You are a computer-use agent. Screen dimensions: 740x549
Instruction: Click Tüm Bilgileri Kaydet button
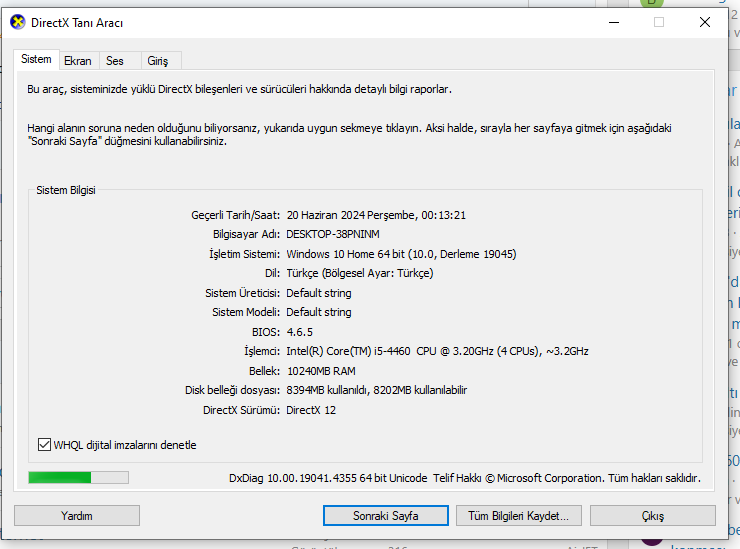pos(519,515)
